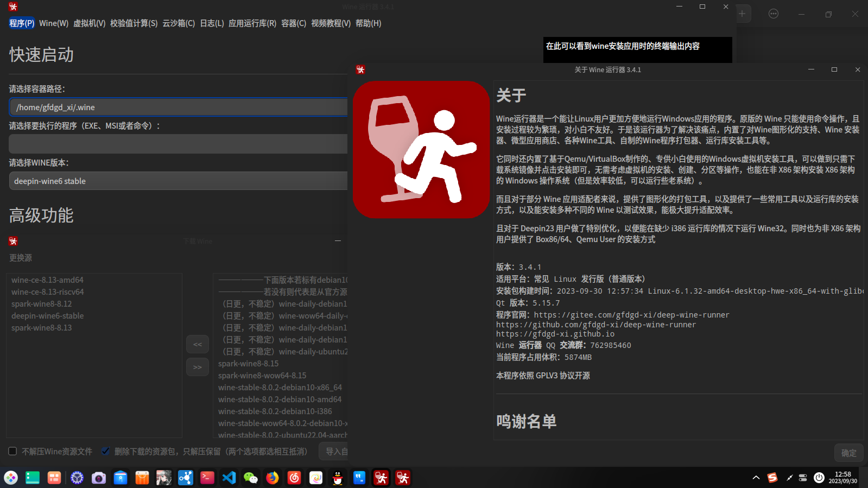Open Visual Studio Code from taskbar

coord(229,478)
